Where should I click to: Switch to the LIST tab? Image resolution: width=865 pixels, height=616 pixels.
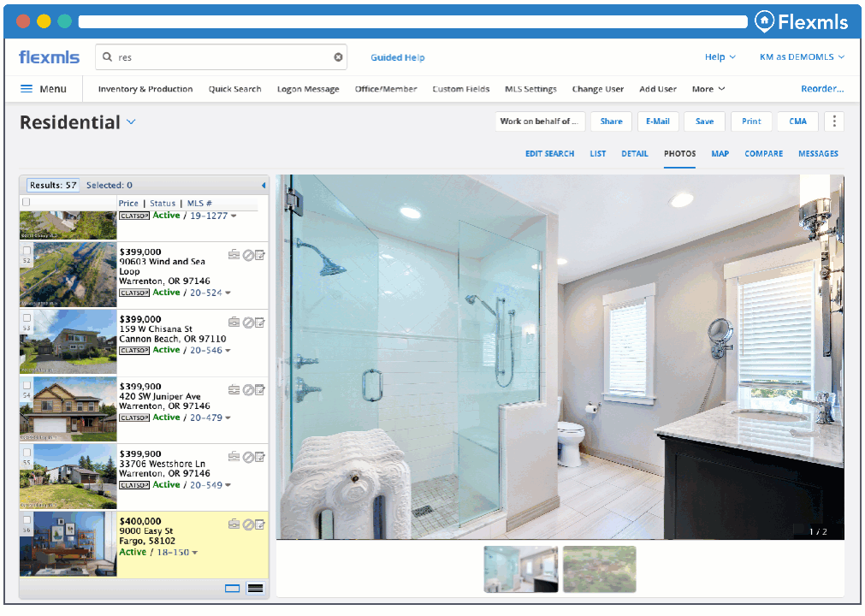point(598,154)
